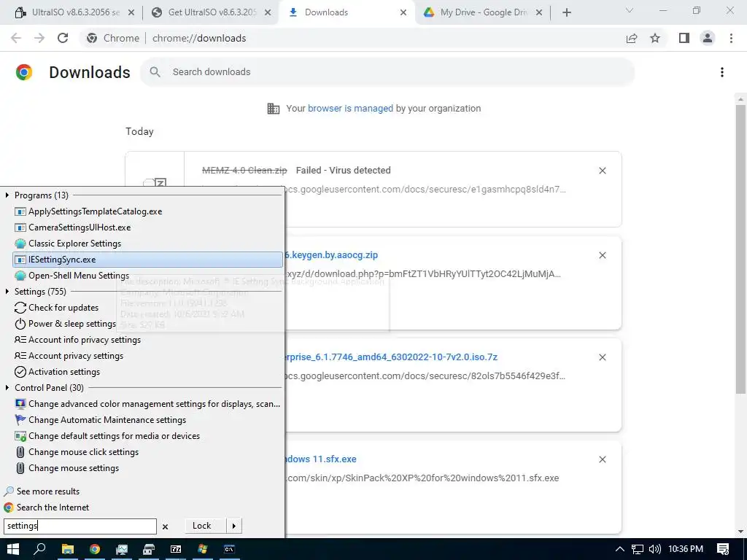Screen dimensions: 747x560
Task: Open Open-Shell Menu Settings
Action: point(148,276)
